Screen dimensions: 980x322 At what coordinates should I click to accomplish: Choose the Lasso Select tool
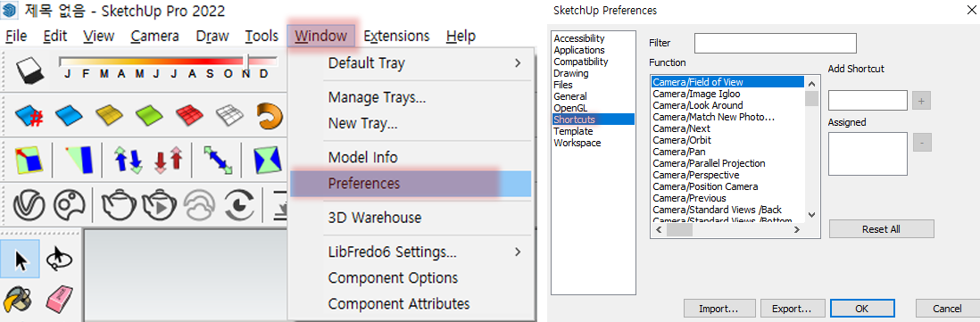point(59,259)
